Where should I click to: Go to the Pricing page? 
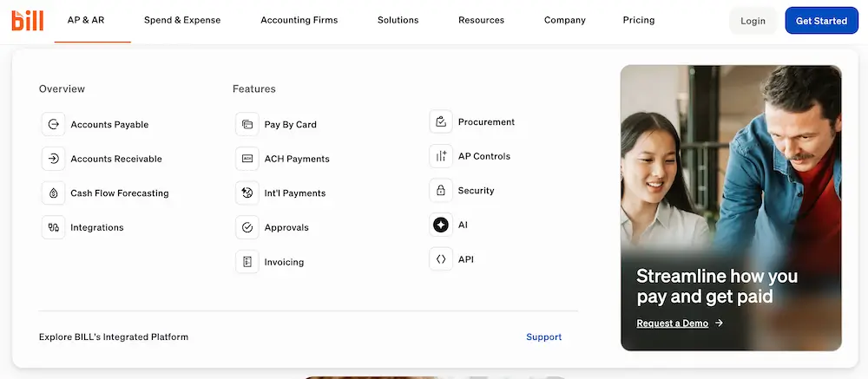(x=638, y=20)
